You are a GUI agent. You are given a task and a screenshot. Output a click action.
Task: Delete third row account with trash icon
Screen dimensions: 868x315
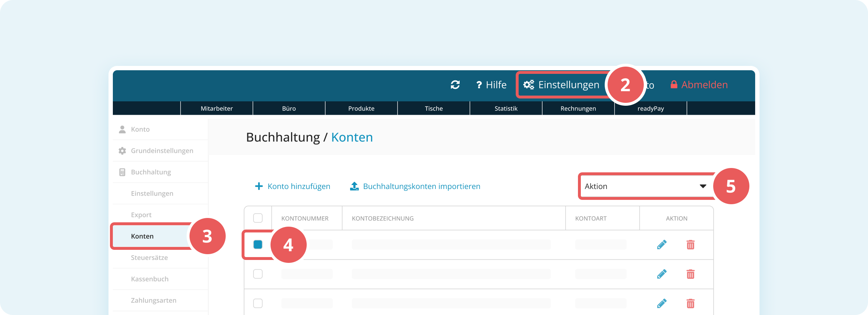690,303
